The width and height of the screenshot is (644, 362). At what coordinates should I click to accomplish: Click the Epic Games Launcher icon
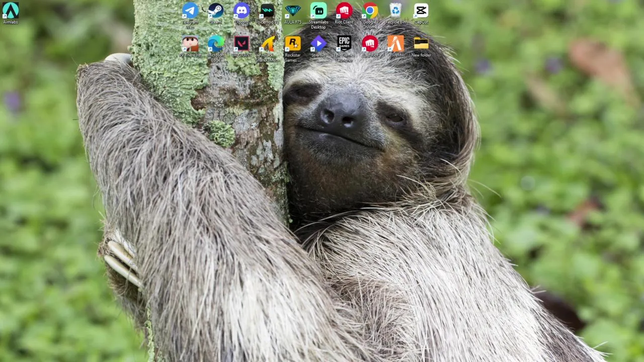click(x=344, y=49)
